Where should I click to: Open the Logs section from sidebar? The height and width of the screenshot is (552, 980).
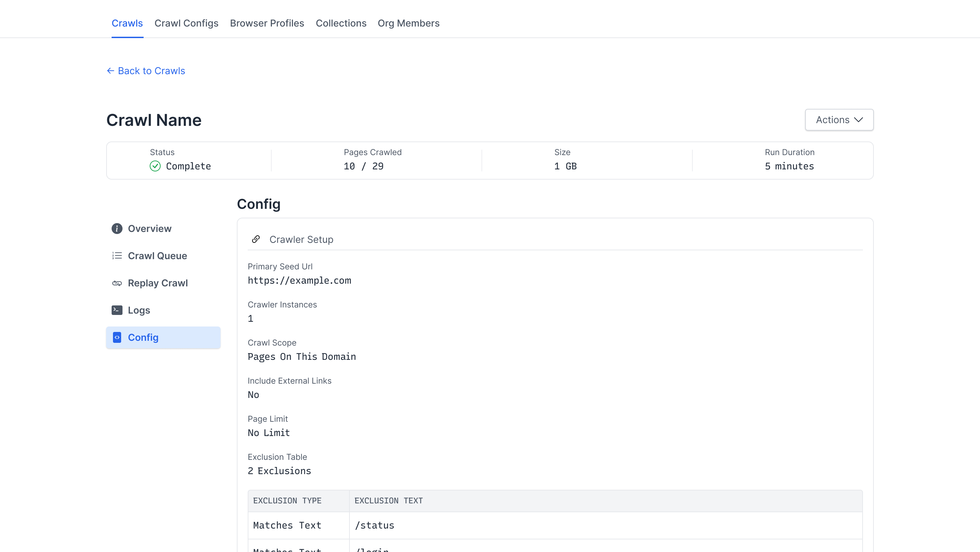tap(139, 310)
